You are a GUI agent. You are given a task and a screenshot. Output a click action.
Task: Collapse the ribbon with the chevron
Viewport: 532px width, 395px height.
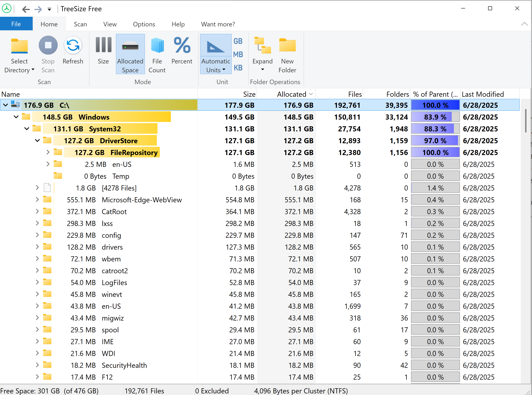point(524,24)
